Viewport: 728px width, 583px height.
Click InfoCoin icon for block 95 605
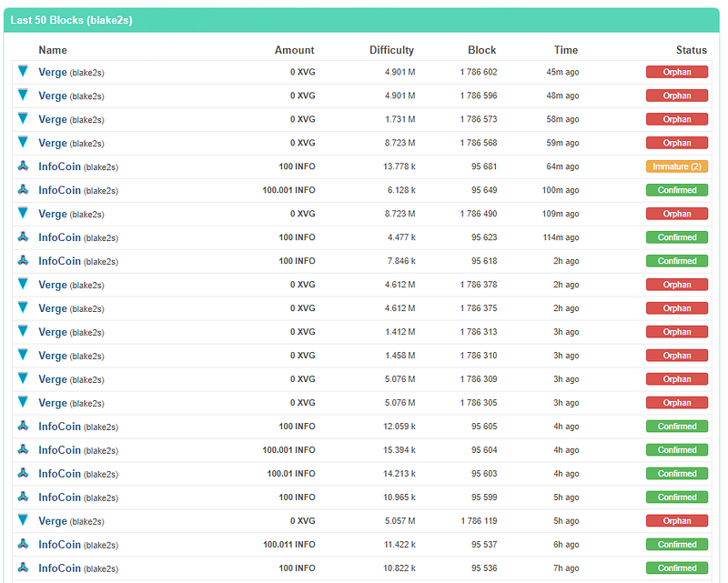tap(23, 426)
